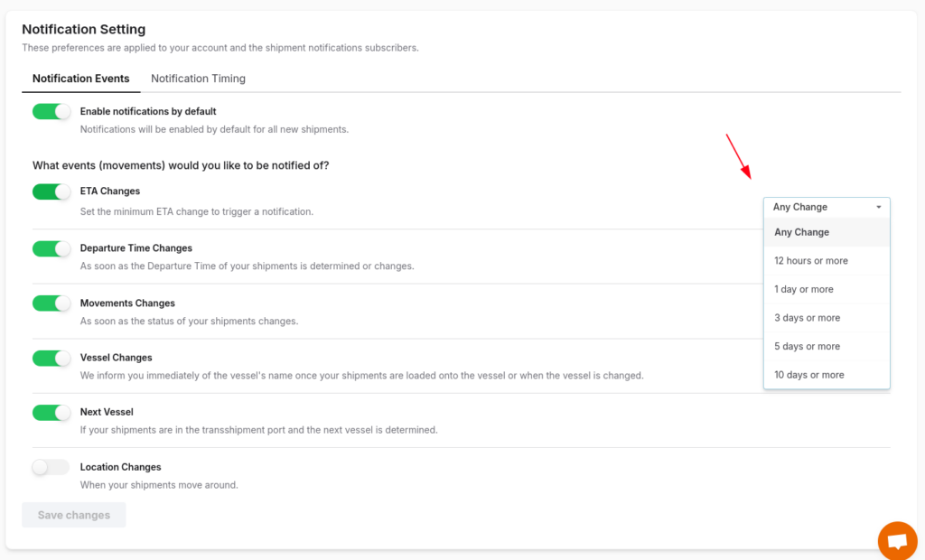Switch to the Notification Events tab
Viewport: 925px width, 560px height.
click(x=80, y=79)
